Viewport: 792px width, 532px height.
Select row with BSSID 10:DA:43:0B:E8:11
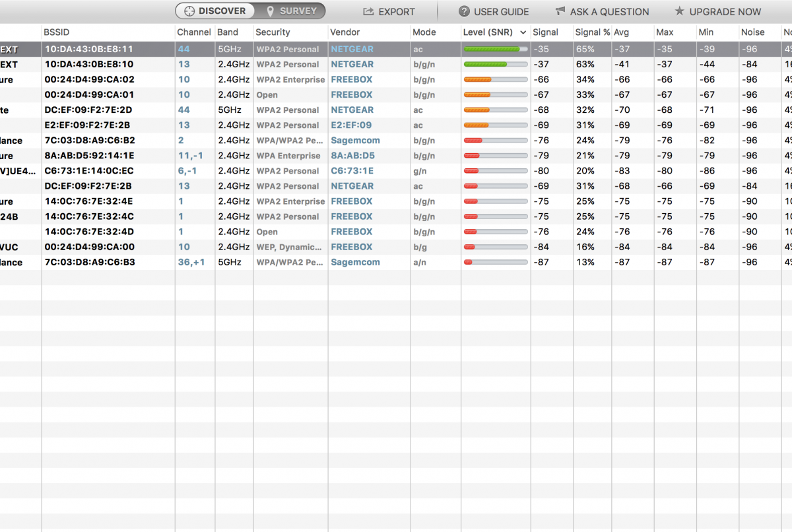tap(396, 49)
